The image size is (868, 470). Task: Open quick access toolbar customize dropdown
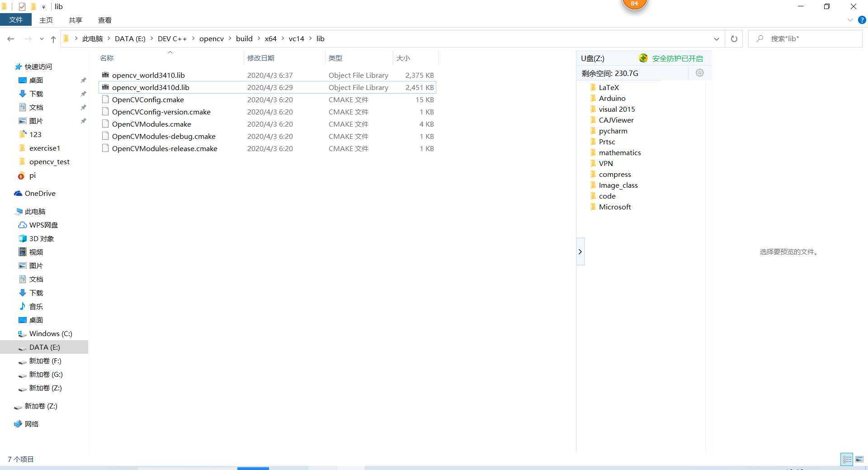[x=43, y=7]
